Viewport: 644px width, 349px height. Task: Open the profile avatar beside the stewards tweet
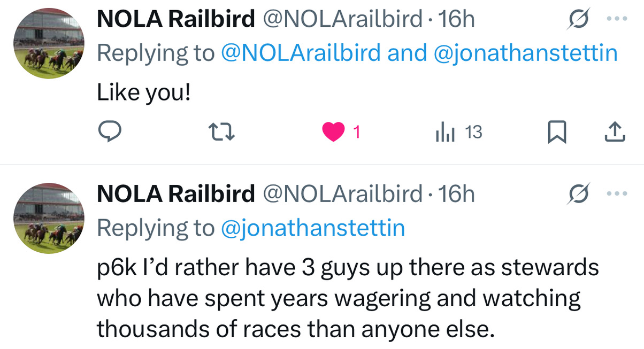pyautogui.click(x=49, y=219)
